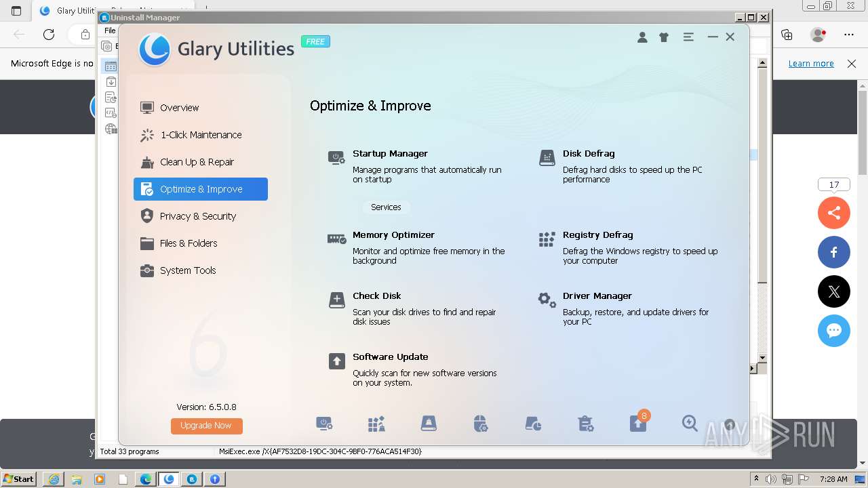
Task: Click the startup manager dock icon
Action: point(324,424)
